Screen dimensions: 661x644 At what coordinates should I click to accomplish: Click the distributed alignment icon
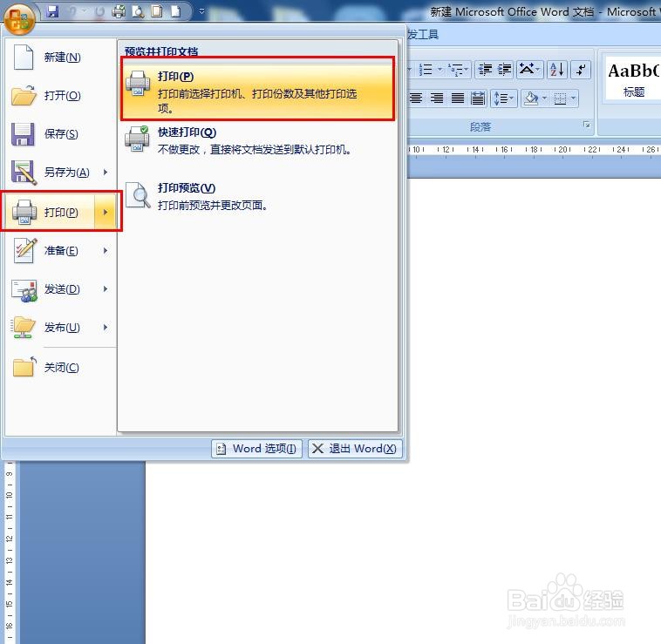pos(478,98)
